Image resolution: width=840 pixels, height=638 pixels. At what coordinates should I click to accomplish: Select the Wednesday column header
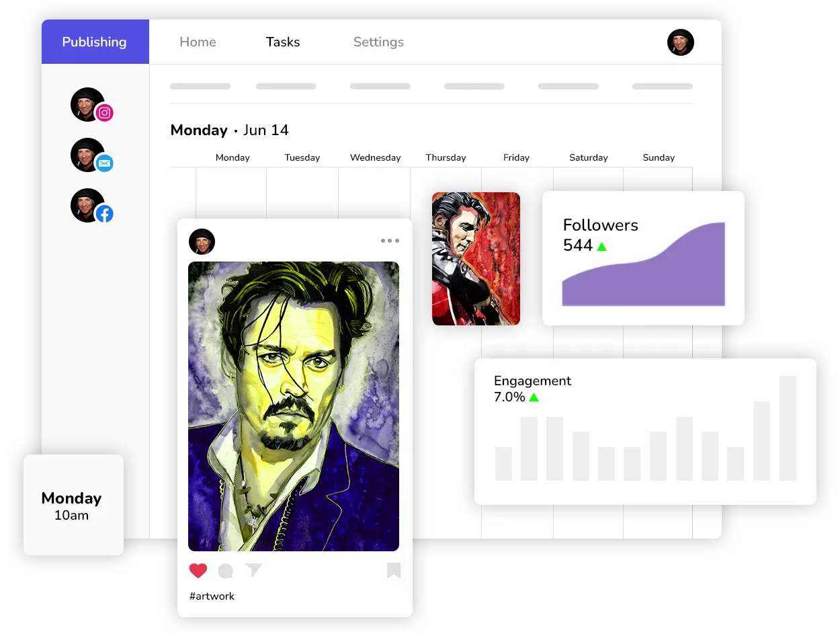pos(375,157)
